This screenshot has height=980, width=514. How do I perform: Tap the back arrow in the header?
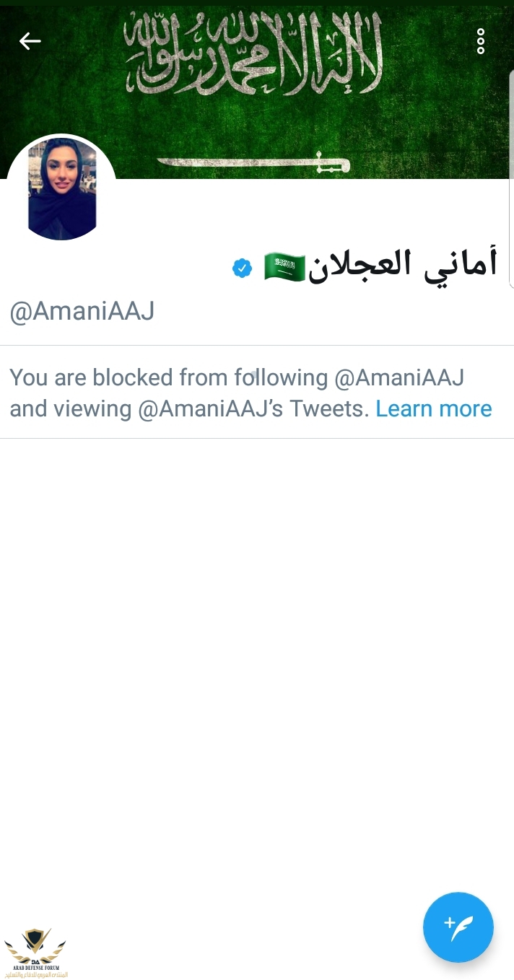coord(30,41)
